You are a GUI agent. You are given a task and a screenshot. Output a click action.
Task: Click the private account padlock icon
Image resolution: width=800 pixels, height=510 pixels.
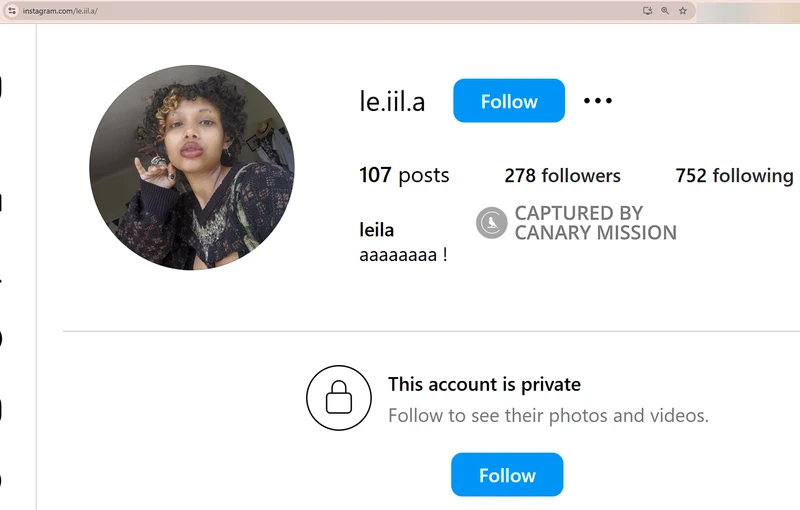click(340, 398)
